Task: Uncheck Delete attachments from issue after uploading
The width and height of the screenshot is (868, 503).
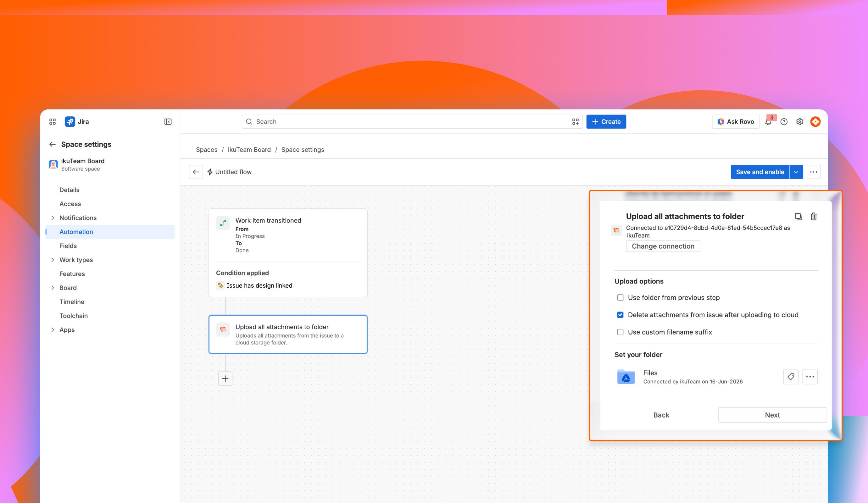Action: 620,315
